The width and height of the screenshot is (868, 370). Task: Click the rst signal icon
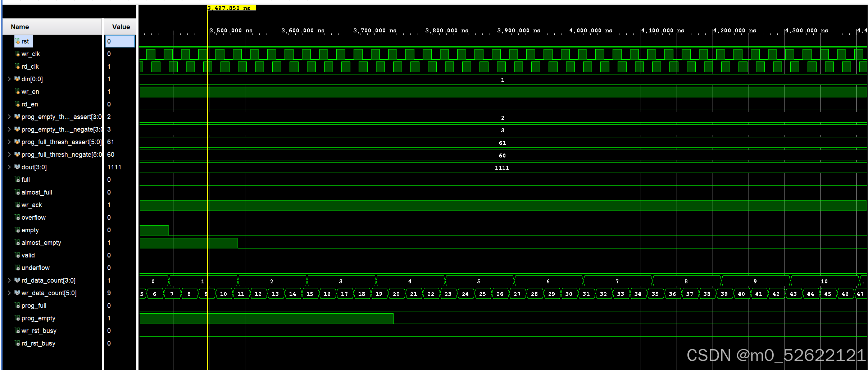(17, 41)
